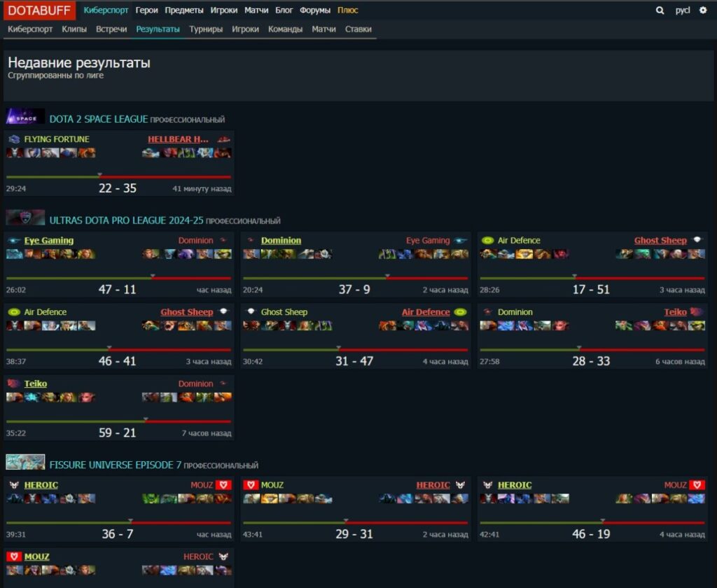Click the Dominion team logo
This screenshot has width=717, height=588.
click(224, 240)
